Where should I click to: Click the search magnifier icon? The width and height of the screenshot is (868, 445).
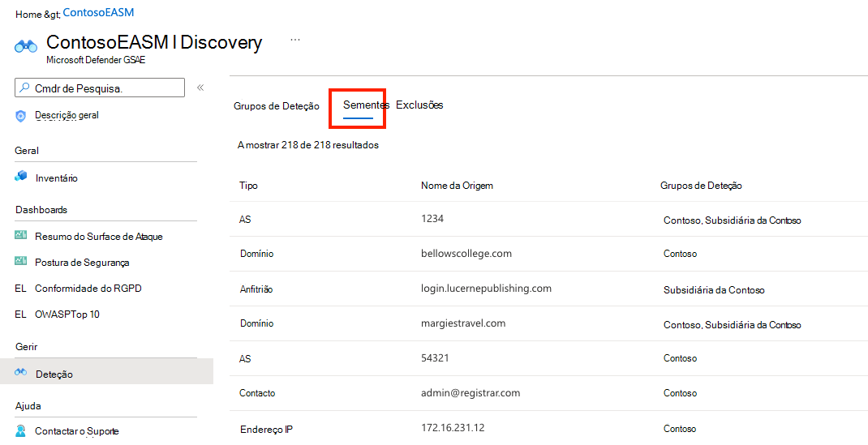24,88
